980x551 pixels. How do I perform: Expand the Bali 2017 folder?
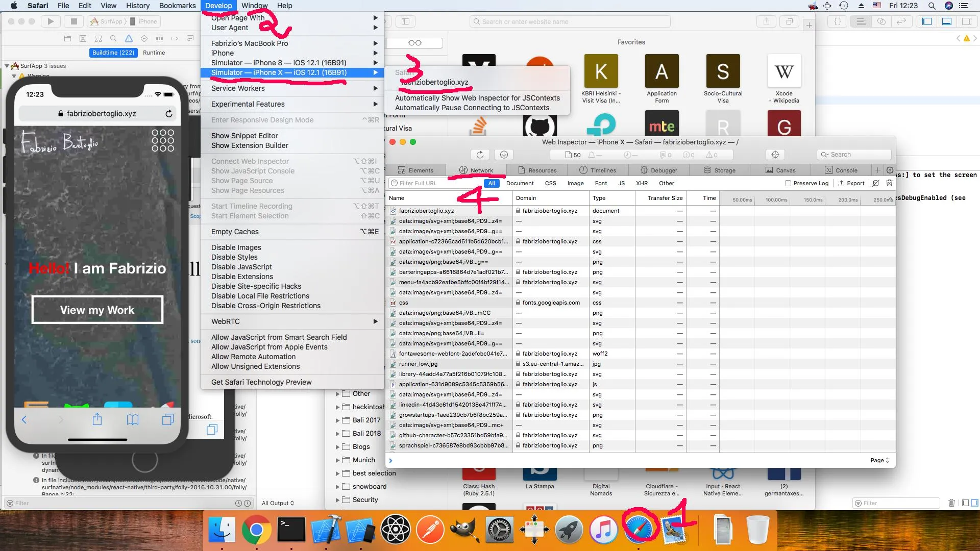click(337, 420)
